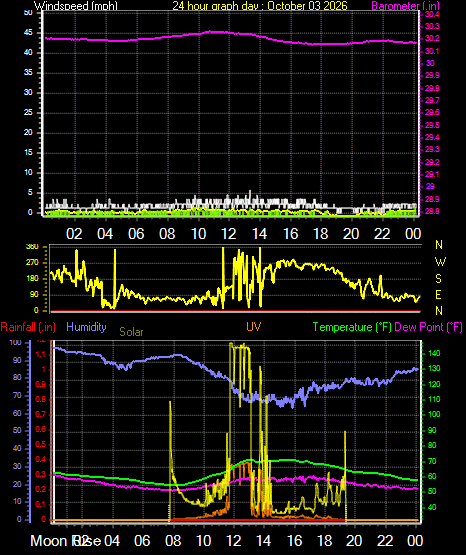
Task: Click the 29.5 barometer scale value
Action: pyautogui.click(x=432, y=125)
